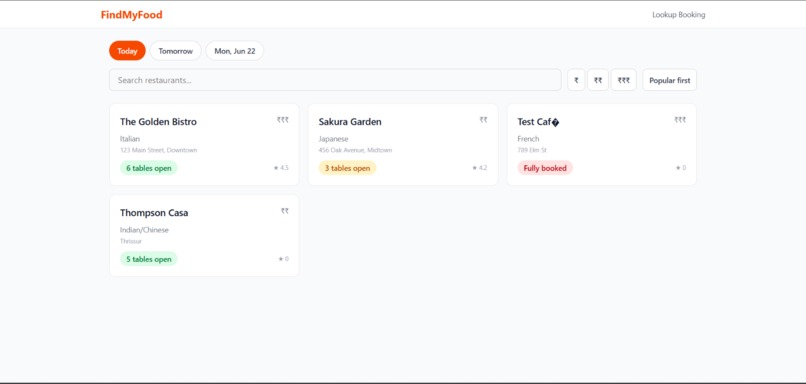
Task: Click the 3 tables open badge
Action: click(347, 168)
